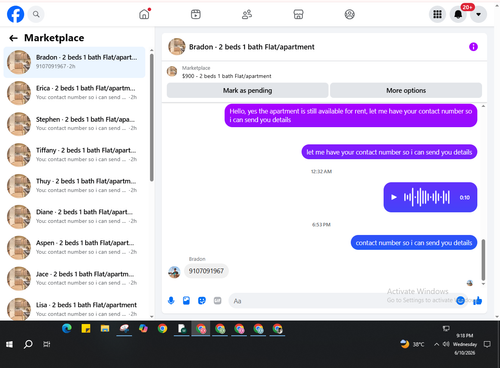Open Thuy's apartment conversation
500x368 pixels.
click(74, 186)
